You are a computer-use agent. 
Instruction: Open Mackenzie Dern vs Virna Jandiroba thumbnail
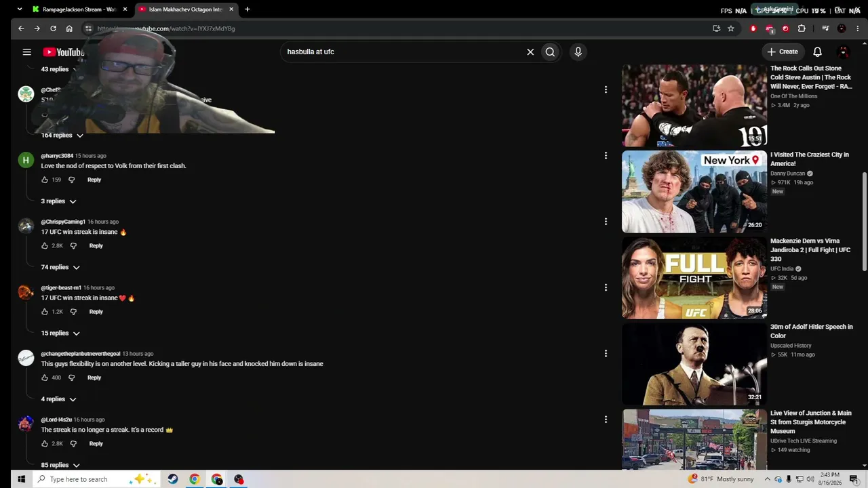(x=694, y=278)
